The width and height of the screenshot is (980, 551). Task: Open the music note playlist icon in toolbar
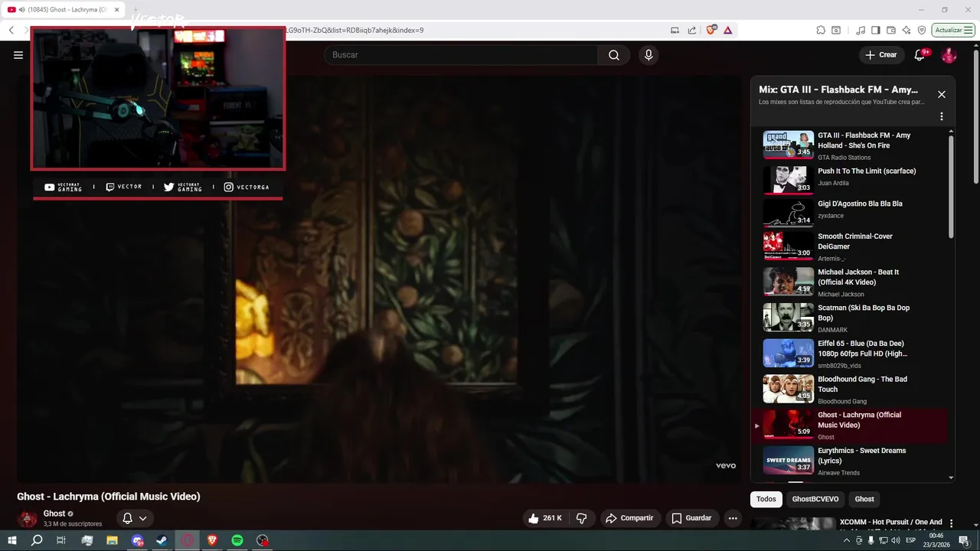(861, 30)
